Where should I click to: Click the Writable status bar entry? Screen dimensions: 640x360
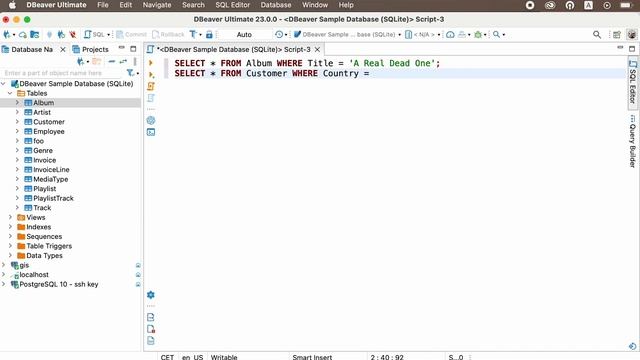224,357
